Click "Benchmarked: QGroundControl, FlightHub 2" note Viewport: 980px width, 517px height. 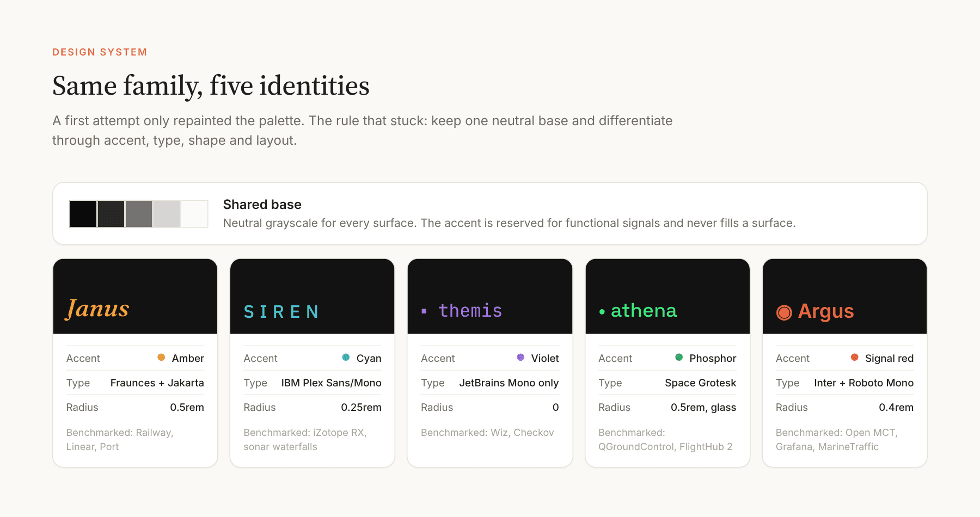pyautogui.click(x=665, y=440)
